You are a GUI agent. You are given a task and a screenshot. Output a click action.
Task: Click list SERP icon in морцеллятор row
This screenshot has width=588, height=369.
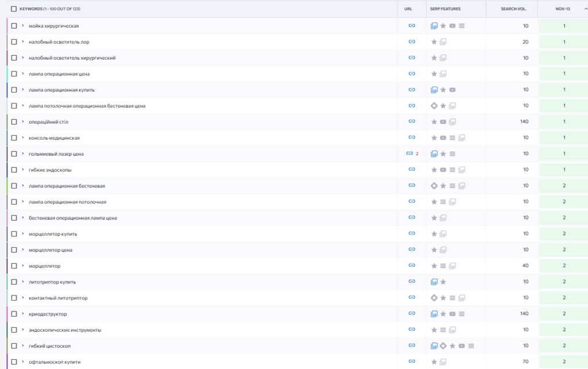pos(443,266)
